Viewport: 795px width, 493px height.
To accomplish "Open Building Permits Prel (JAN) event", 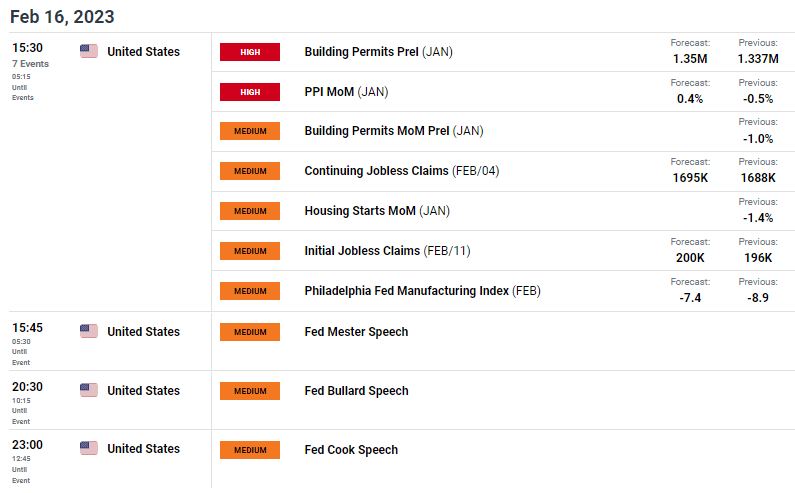I will coord(378,52).
